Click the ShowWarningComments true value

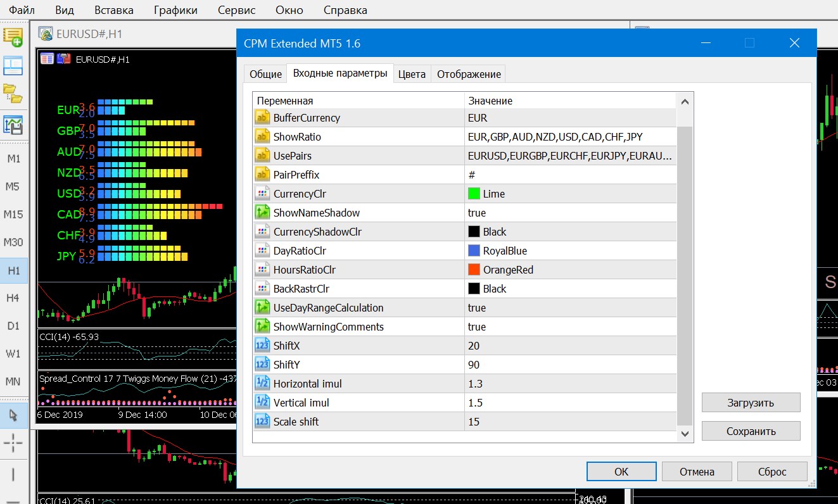point(477,327)
